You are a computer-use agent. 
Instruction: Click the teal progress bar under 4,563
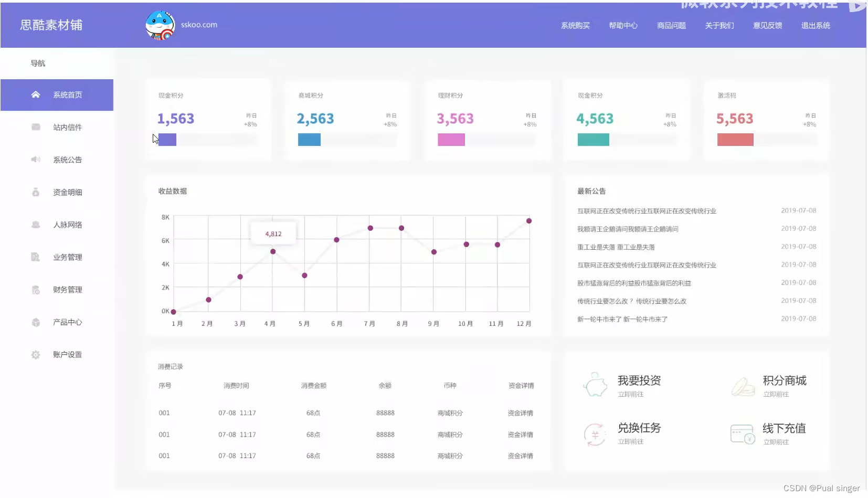coord(594,140)
